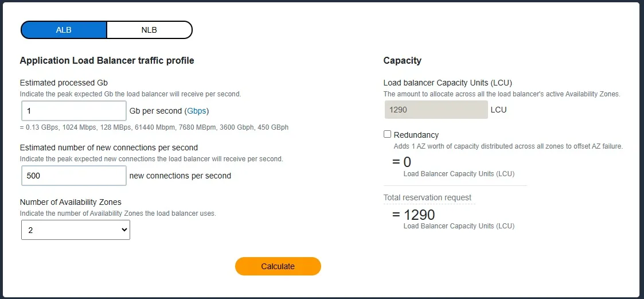Click the Estimated number of new connections label
This screenshot has height=299, width=644.
coord(108,147)
